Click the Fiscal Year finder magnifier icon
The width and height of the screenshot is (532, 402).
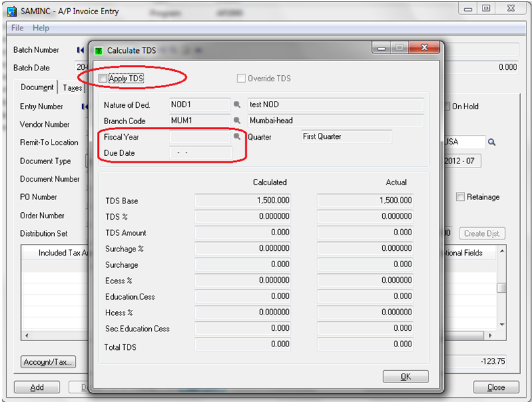point(237,136)
